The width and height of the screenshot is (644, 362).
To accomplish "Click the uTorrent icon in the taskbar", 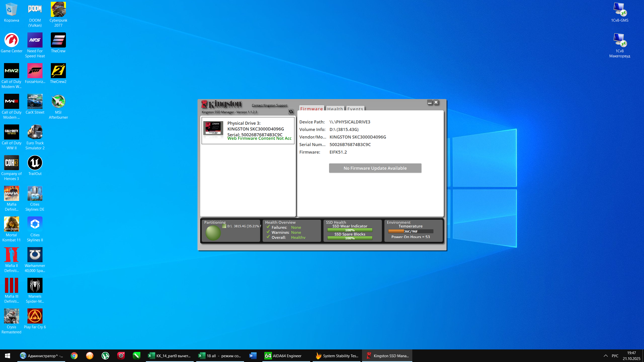I will pyautogui.click(x=105, y=356).
